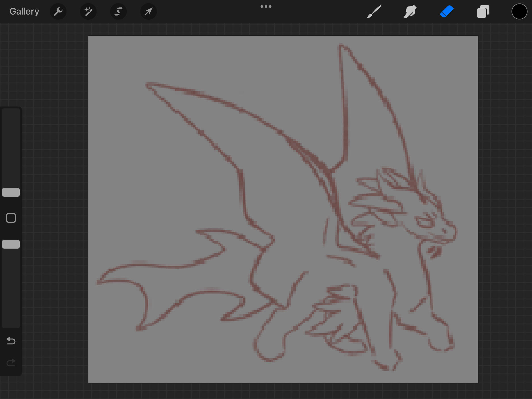
Task: Activate the Selection tool
Action: 118,11
